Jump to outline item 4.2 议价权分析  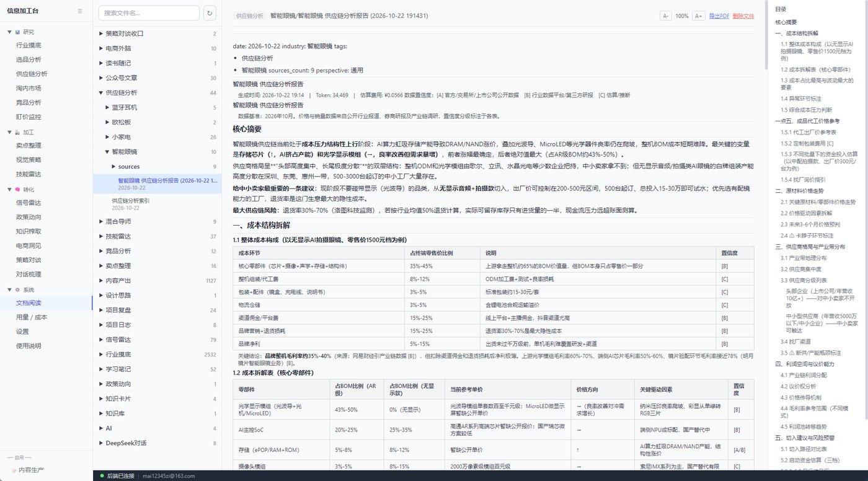click(x=799, y=386)
